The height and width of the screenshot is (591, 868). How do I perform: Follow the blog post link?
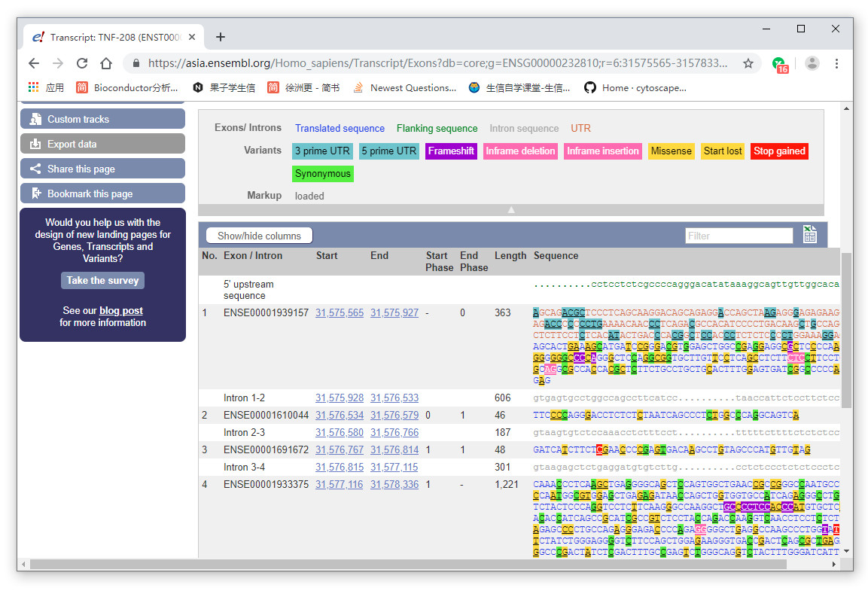pos(121,310)
